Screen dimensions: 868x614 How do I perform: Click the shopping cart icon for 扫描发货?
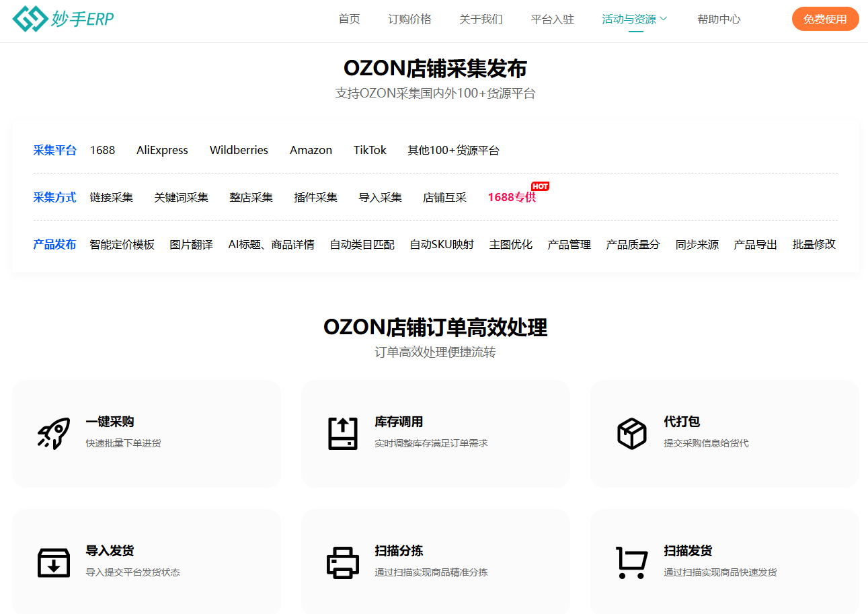(x=631, y=562)
